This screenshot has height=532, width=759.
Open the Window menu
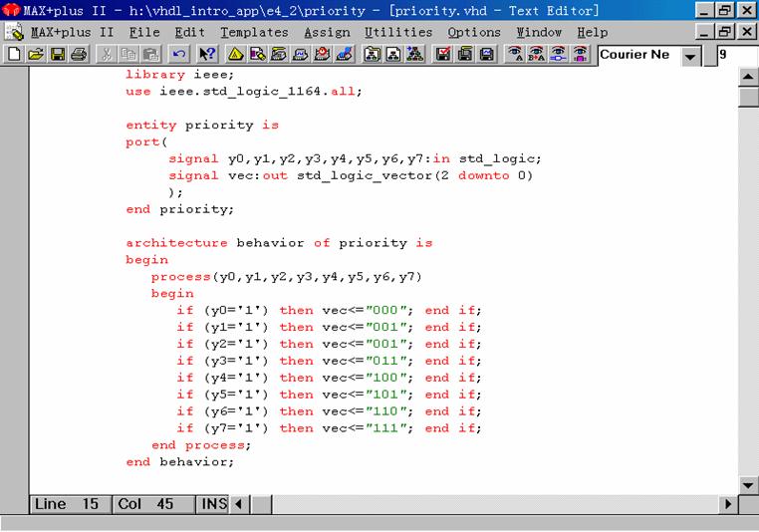[x=539, y=33]
